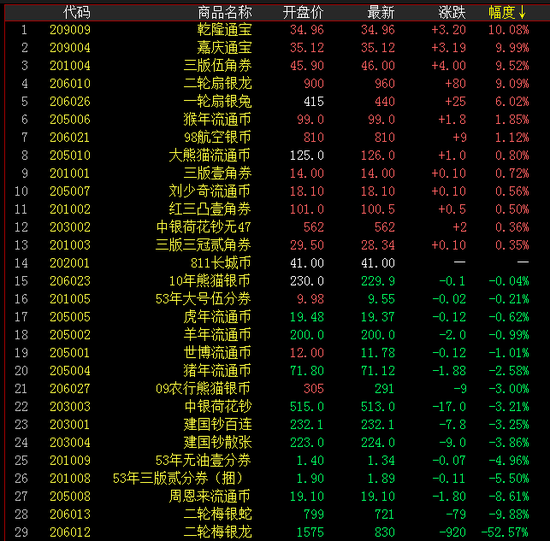Select the 中银荷花钞 row name in row 22

(x=217, y=407)
